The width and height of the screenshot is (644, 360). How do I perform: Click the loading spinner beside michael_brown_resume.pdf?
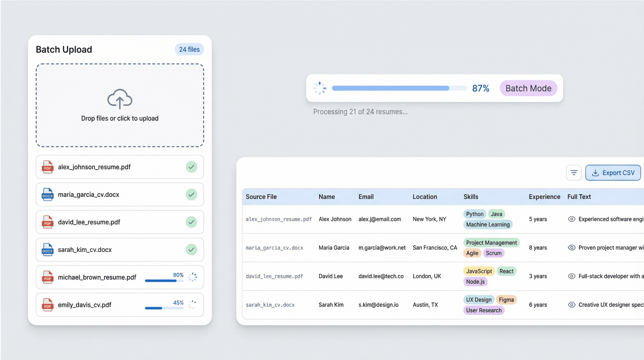click(192, 277)
